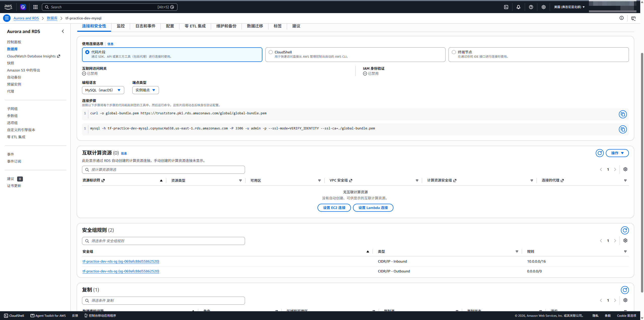The width and height of the screenshot is (644, 320).
Task: Open CloudWatch Database Insights sidebar link
Action: click(x=33, y=56)
